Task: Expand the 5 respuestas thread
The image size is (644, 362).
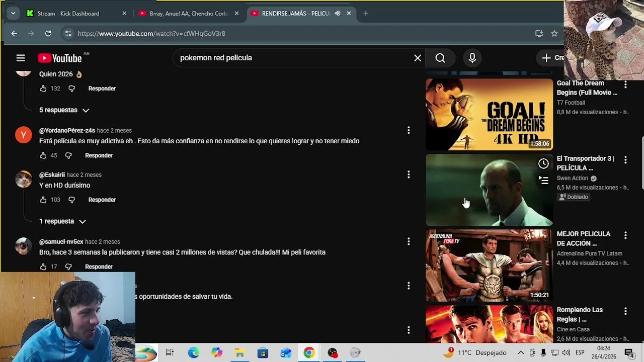Action: click(64, 110)
